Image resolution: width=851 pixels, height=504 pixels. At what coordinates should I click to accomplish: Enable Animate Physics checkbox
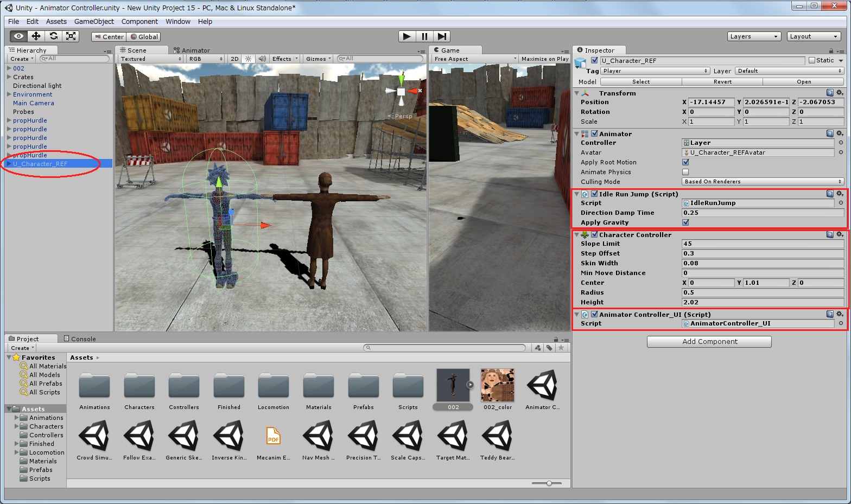tap(685, 172)
